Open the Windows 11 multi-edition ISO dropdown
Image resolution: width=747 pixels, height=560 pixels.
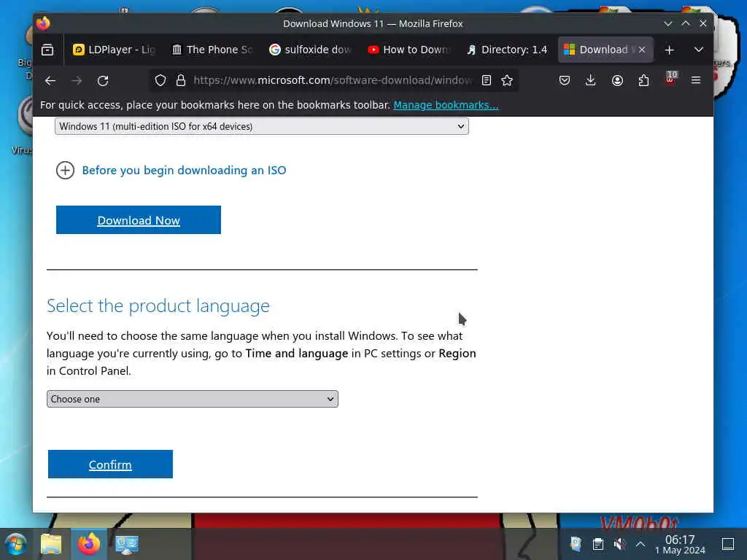(x=262, y=126)
